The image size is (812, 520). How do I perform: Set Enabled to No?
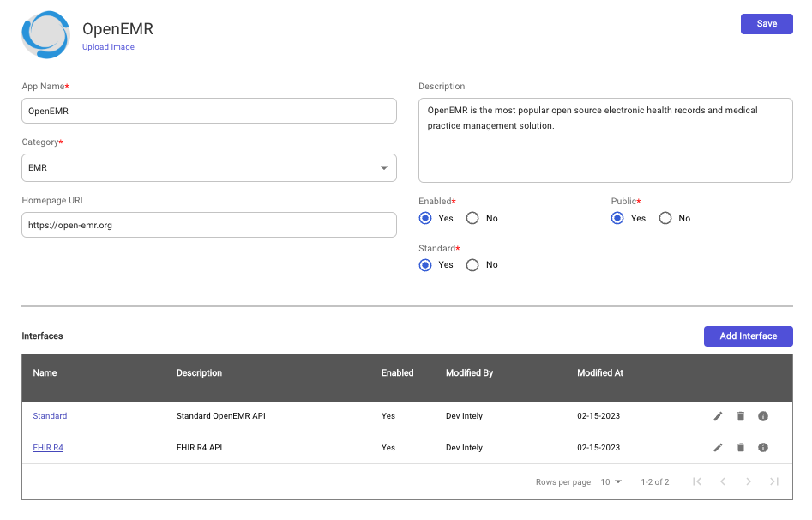coord(472,218)
